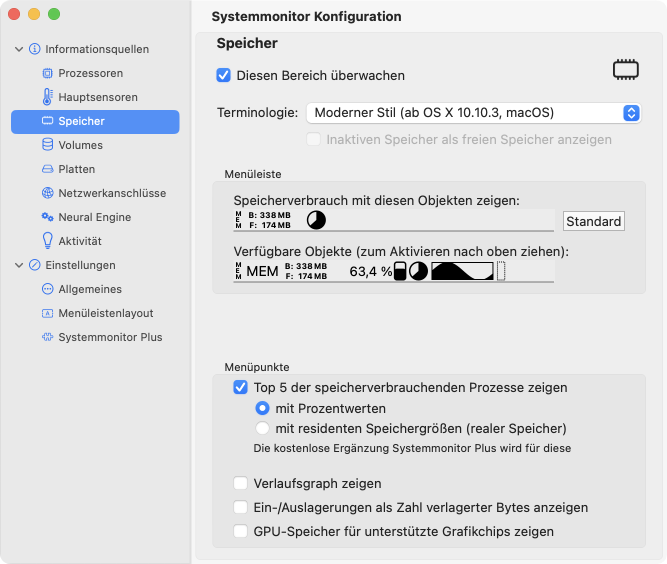
Task: Click the Menüleiste section label
Action: (253, 174)
